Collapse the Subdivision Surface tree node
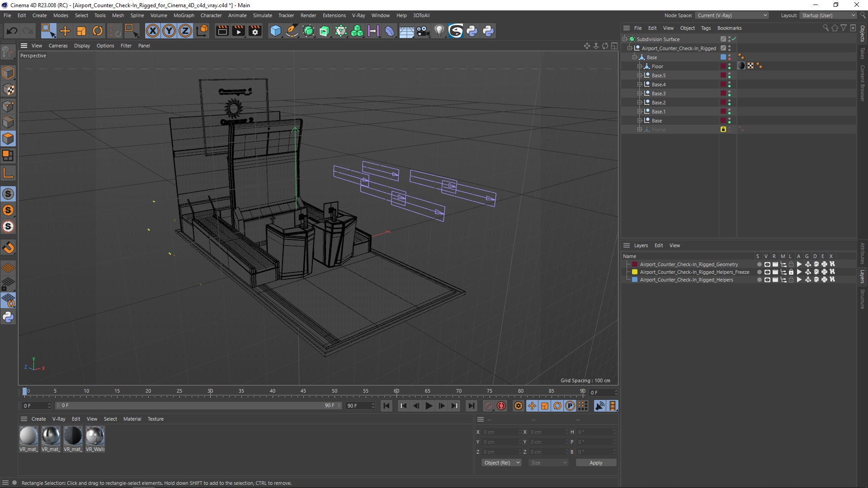 [x=624, y=39]
